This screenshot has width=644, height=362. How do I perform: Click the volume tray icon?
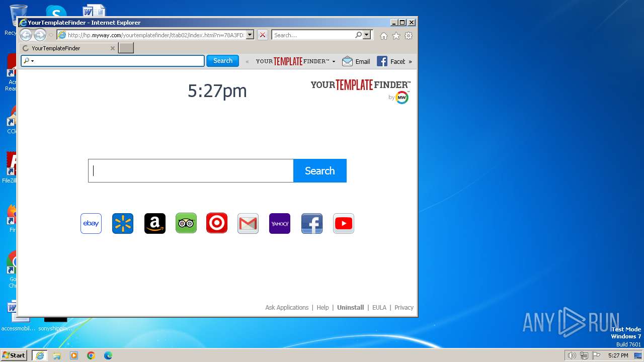[x=572, y=355]
